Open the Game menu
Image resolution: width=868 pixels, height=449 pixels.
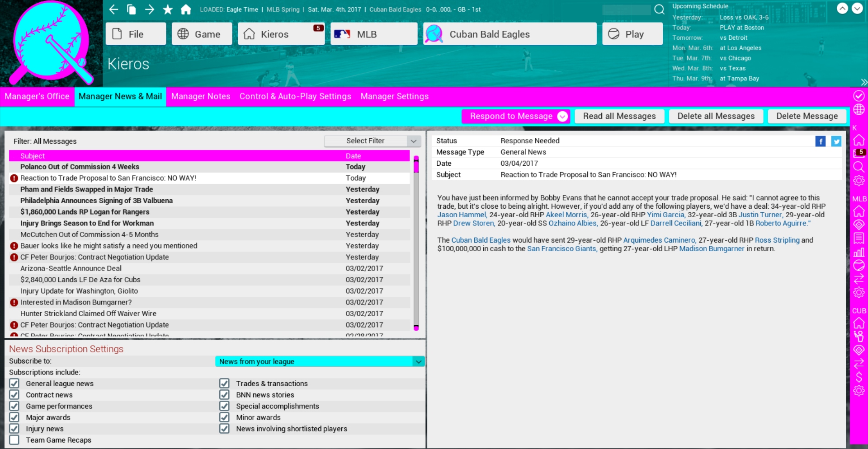click(202, 34)
